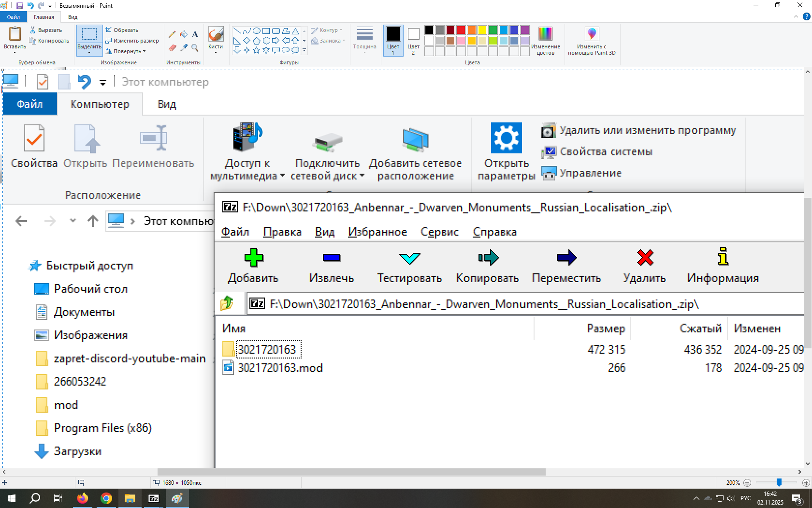This screenshot has width=812, height=508.
Task: Pick the red swatch in the palette
Action: coord(461,30)
